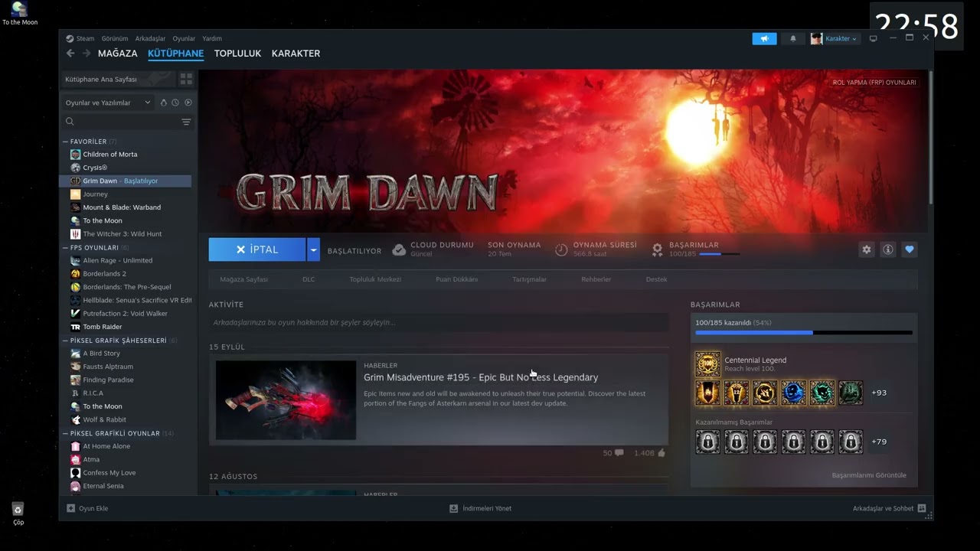
Task: Open the Mağaza Sayfası link
Action: tap(243, 279)
